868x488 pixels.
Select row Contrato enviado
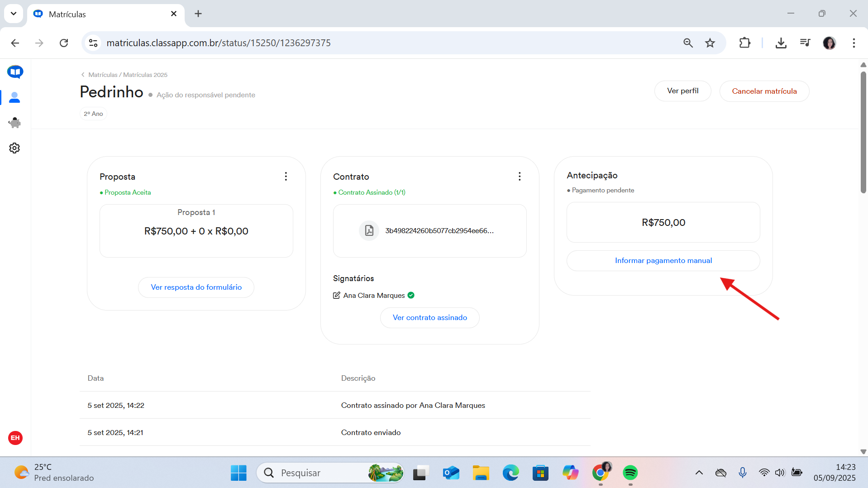(335, 432)
